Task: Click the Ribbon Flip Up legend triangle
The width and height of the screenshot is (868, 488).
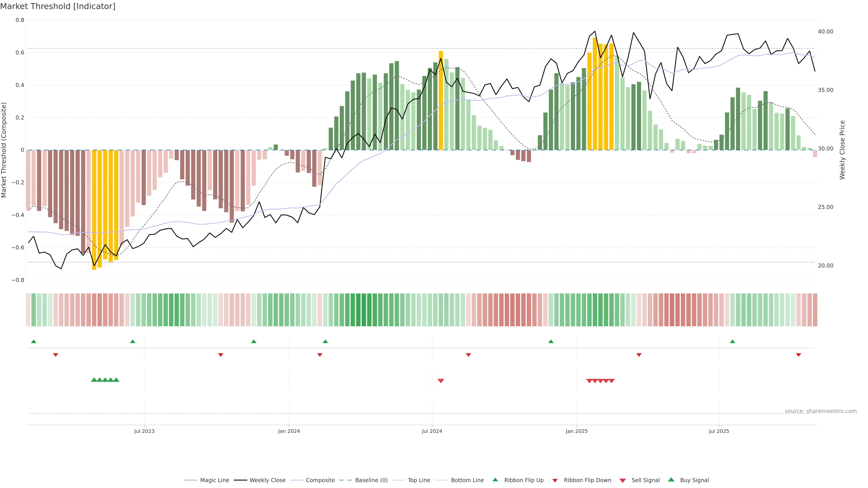Action: [495, 480]
